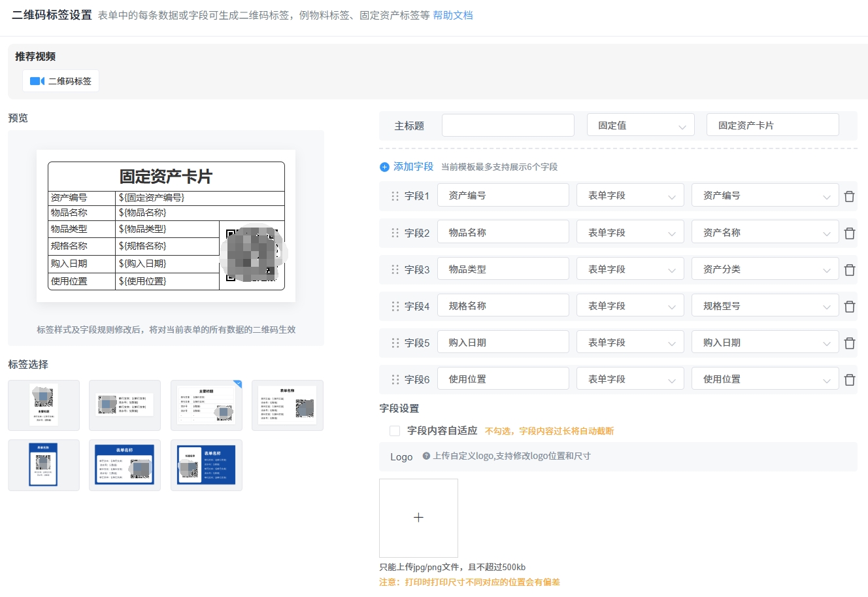The image size is (868, 597).
Task: Open the 表单字段 type dropdown in 字段4
Action: pos(629,306)
